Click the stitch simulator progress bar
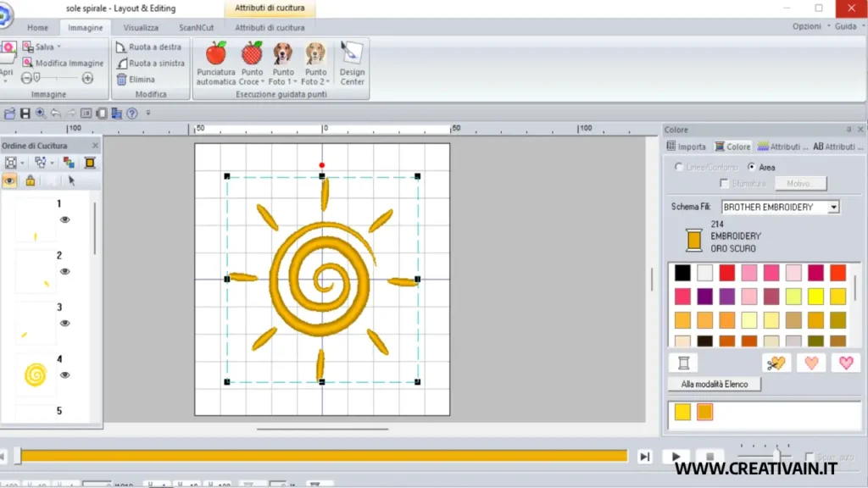This screenshot has height=488, width=868. coord(324,456)
